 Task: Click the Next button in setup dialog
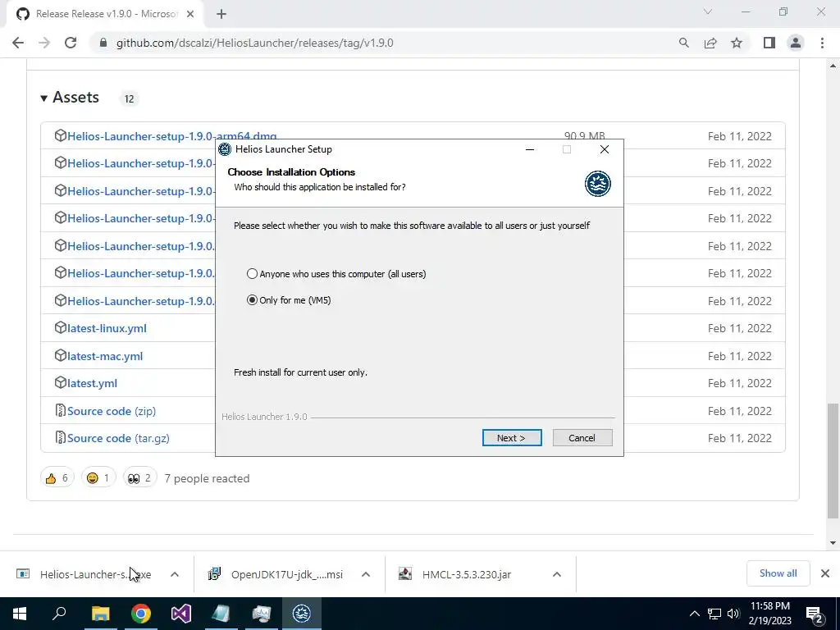512,438
